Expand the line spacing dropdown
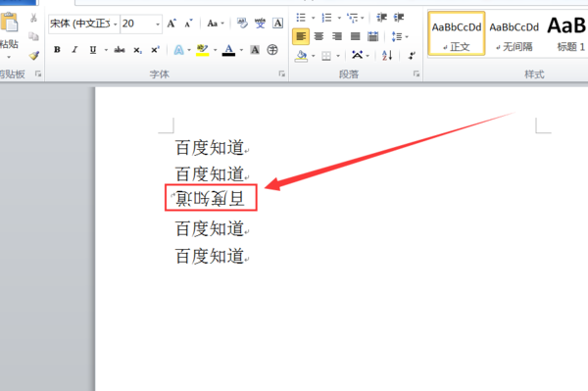This screenshot has height=391, width=588. pos(400,36)
